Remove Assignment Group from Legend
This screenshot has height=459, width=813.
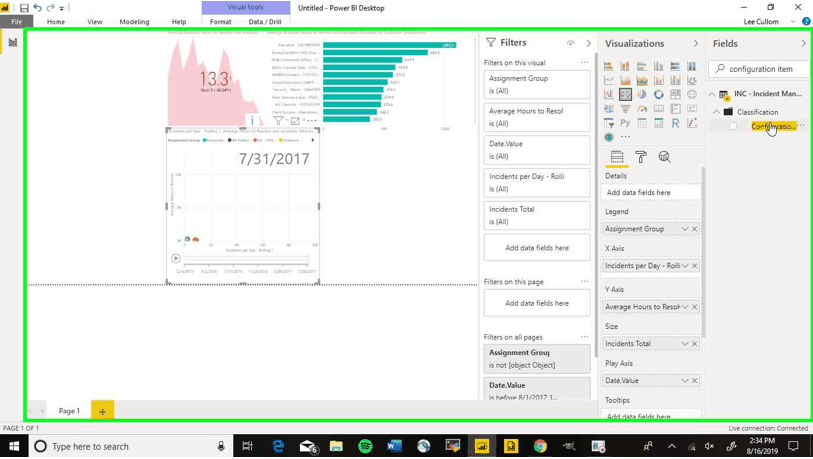[x=695, y=229]
